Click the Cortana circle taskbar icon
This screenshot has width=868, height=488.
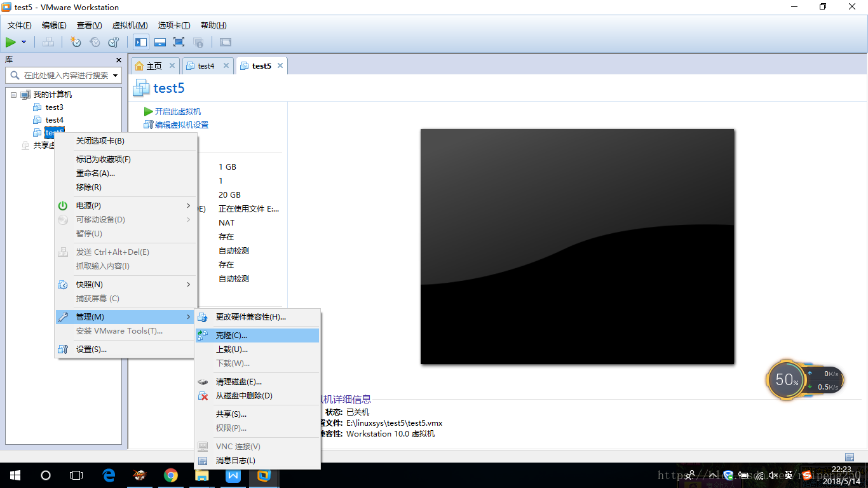46,475
